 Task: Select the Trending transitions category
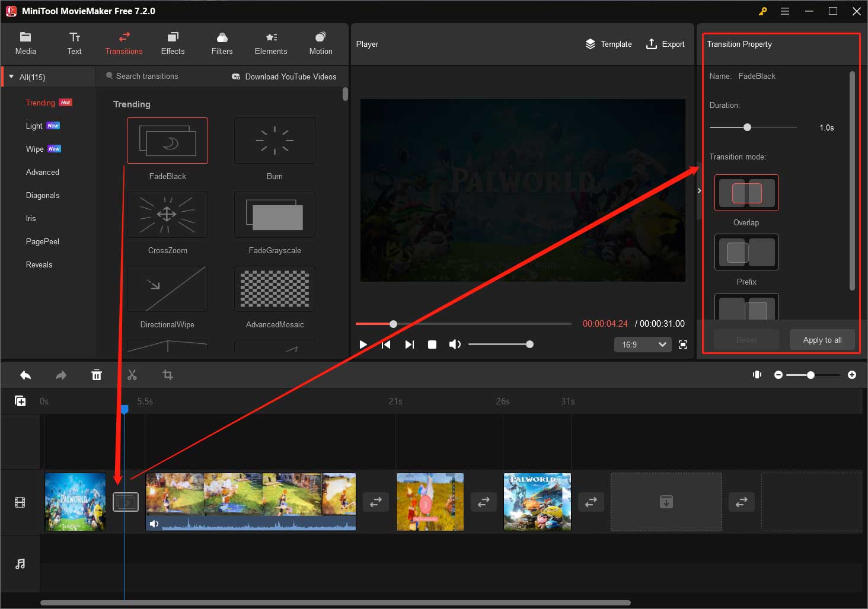click(x=40, y=103)
